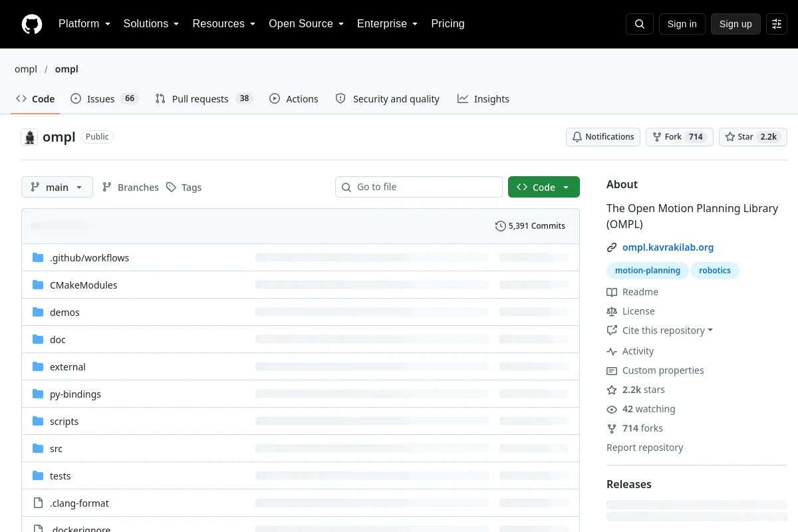Open the .clang-format file
The image size is (798, 532).
[79, 503]
